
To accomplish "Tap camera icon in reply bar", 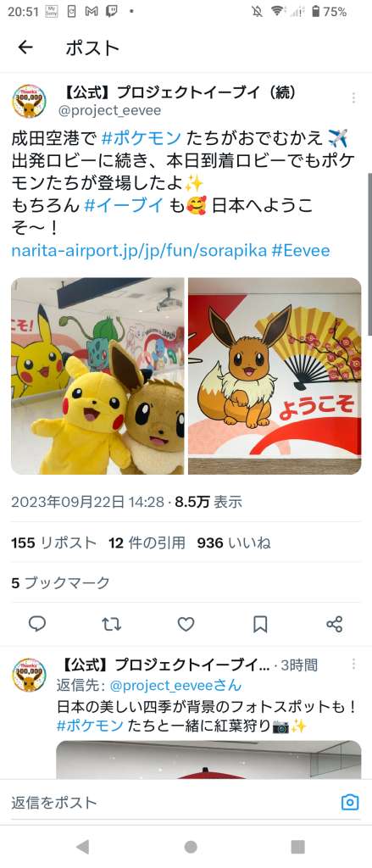I will (x=350, y=802).
